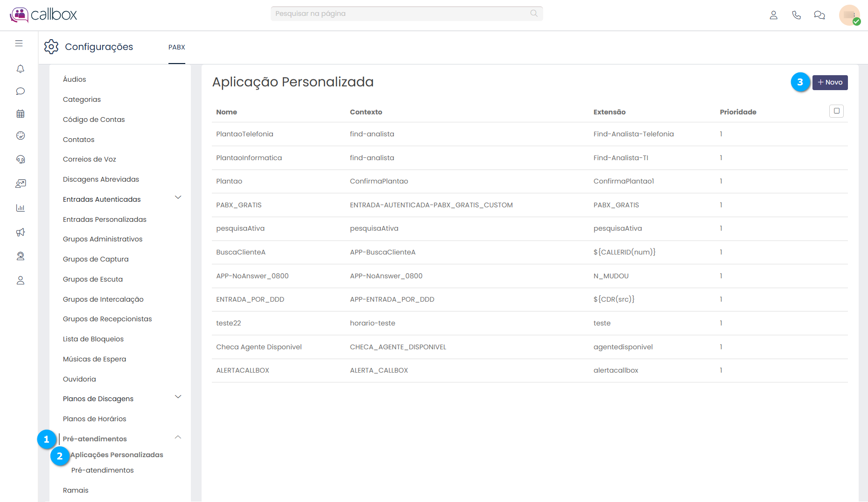Click the user avatar thumbnail
Screen dimensions: 868x502
pos(849,15)
